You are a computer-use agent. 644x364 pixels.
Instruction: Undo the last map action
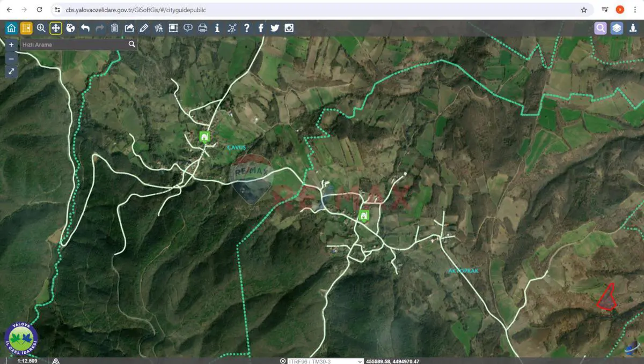(85, 28)
